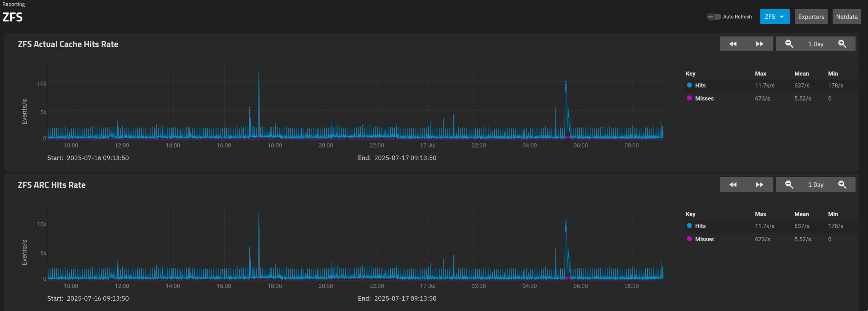The width and height of the screenshot is (868, 311).
Task: Zoom out on the ARC Hits Rate chart
Action: tap(789, 185)
